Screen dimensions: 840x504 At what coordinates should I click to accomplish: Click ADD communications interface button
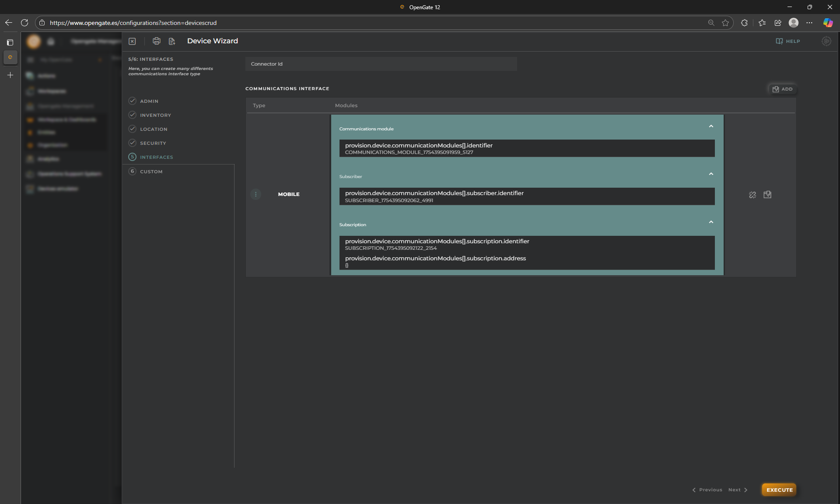(782, 89)
